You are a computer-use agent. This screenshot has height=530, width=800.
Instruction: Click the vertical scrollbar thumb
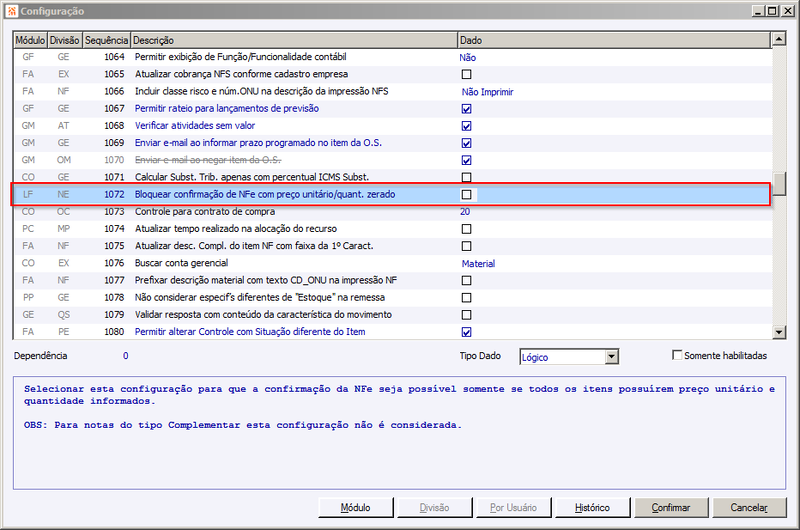coord(779,184)
